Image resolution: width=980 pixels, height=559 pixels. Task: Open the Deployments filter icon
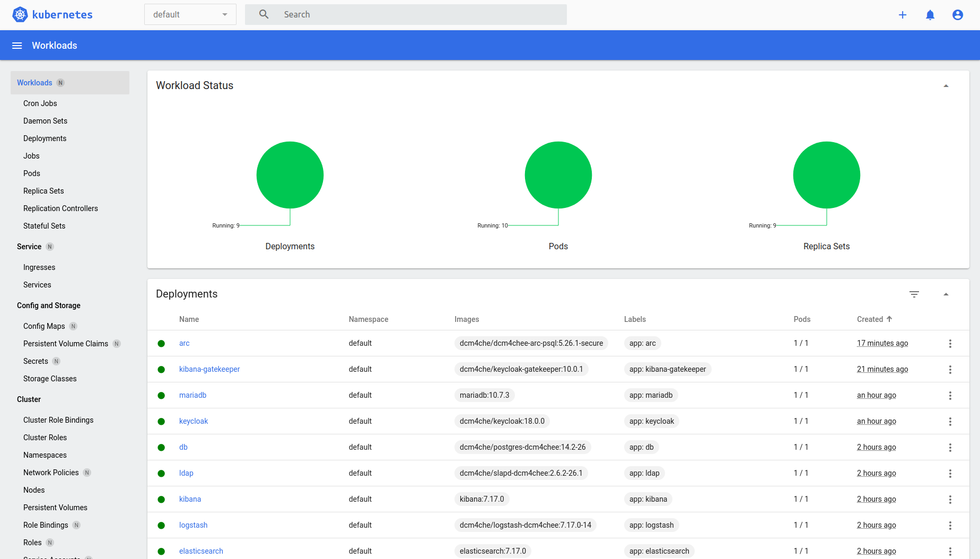click(914, 294)
